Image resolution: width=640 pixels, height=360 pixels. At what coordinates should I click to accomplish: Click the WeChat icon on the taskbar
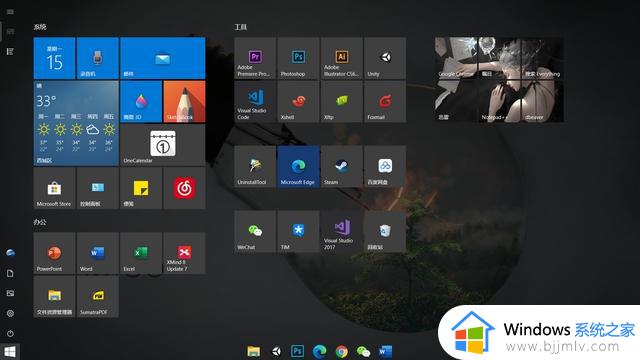363,351
